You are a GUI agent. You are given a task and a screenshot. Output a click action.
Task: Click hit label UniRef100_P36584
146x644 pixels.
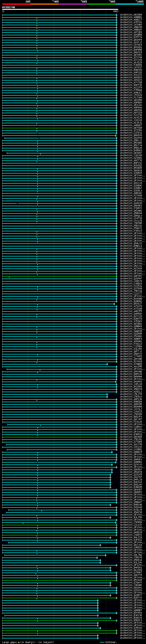131,65
